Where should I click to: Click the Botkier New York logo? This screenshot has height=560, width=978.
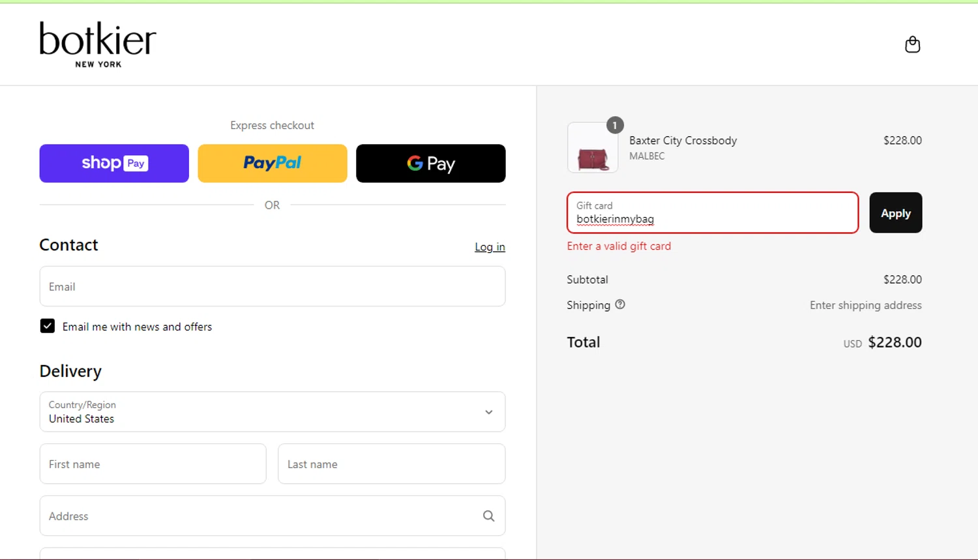coord(98,44)
